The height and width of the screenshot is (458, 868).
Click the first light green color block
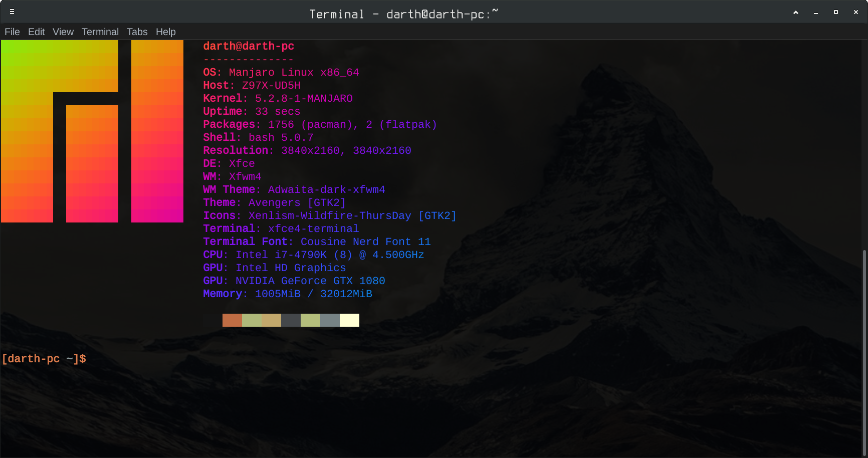252,320
